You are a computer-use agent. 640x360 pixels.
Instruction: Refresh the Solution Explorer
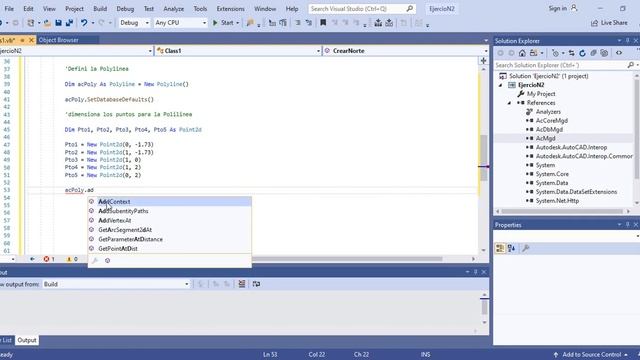pos(582,53)
